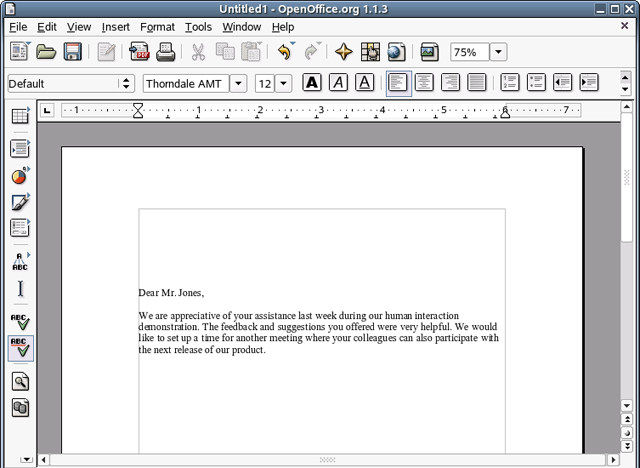The width and height of the screenshot is (640, 468).
Task: Export directly as PDF
Action: 139,52
